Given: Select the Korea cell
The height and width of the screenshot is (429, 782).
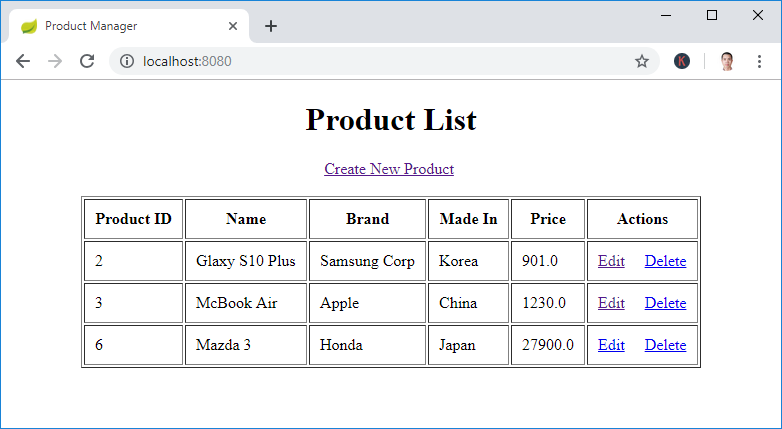Looking at the screenshot, I should click(x=468, y=261).
